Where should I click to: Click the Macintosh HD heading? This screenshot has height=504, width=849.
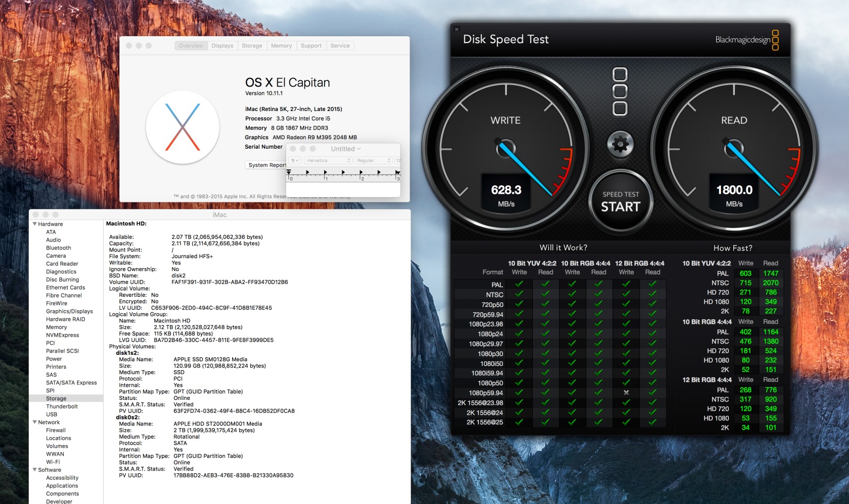click(x=126, y=224)
